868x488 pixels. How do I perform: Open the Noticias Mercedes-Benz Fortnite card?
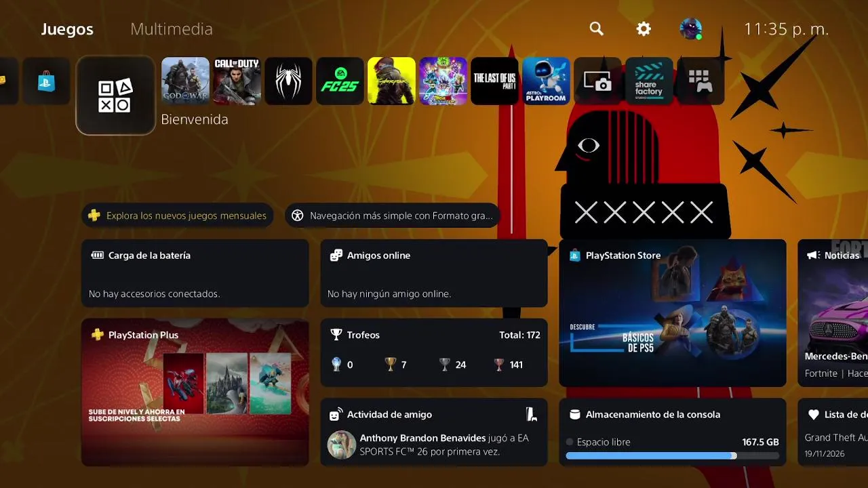[833, 313]
